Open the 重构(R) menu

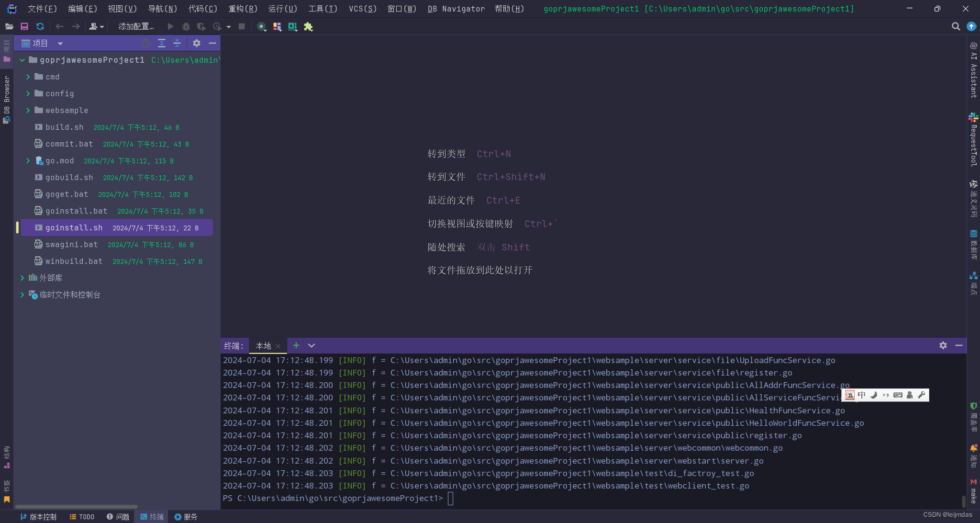pos(243,9)
